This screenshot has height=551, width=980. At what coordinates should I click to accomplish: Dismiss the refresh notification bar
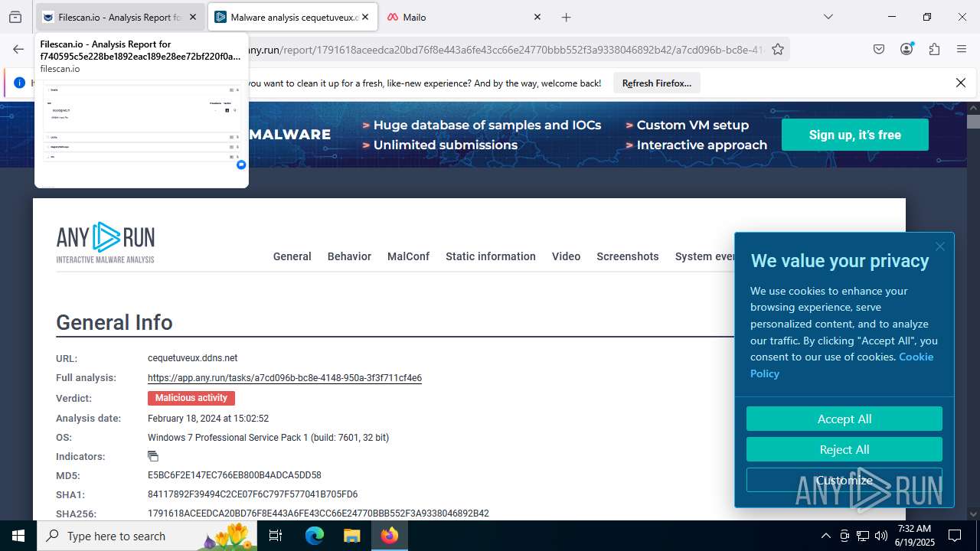coord(961,83)
